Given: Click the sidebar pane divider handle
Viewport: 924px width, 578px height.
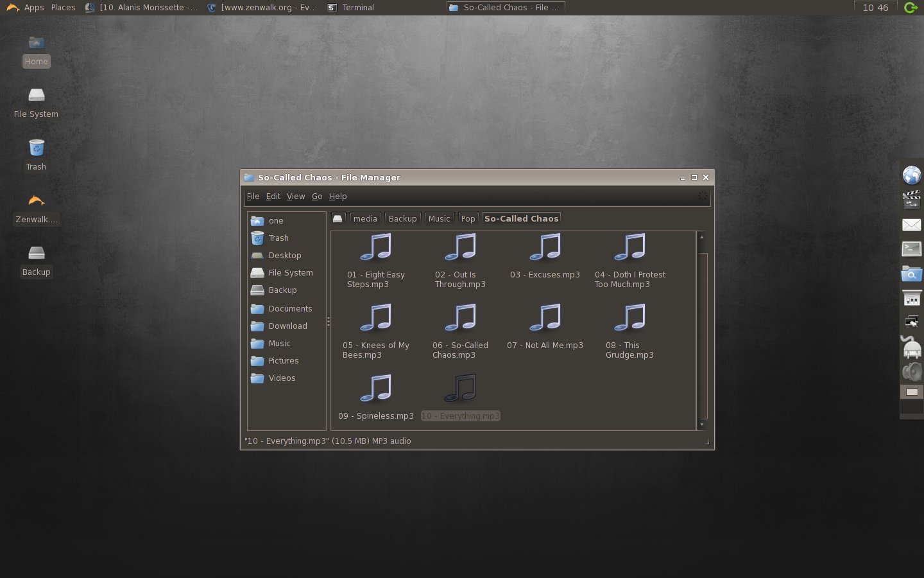Looking at the screenshot, I should 329,321.
